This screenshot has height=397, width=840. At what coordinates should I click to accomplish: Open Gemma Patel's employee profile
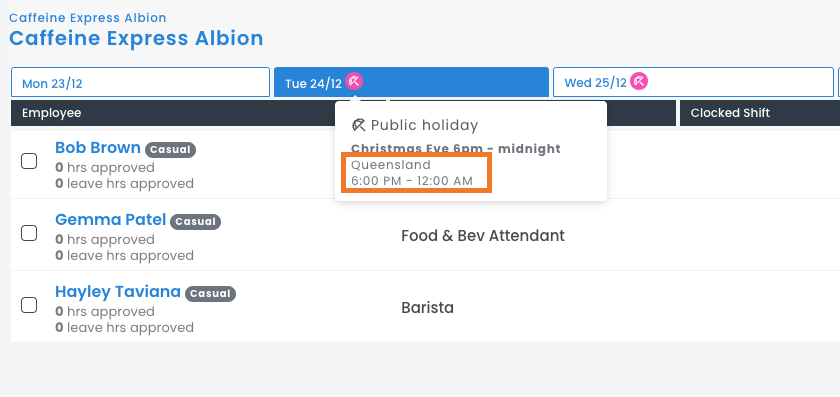pyautogui.click(x=111, y=220)
